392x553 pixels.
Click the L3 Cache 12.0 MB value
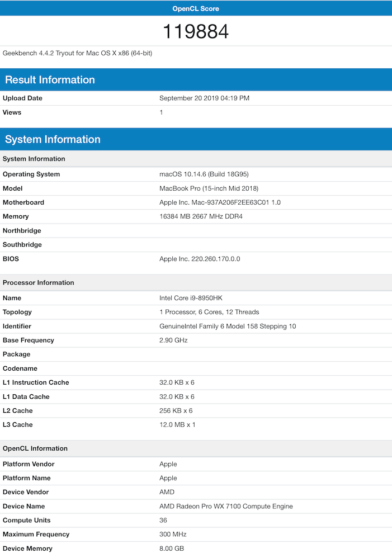(177, 424)
